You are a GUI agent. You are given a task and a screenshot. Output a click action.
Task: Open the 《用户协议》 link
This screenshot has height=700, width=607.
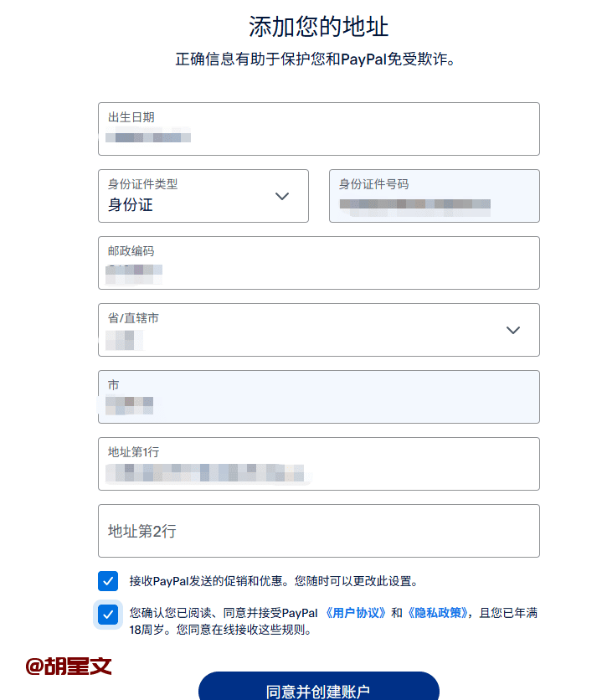click(x=356, y=613)
